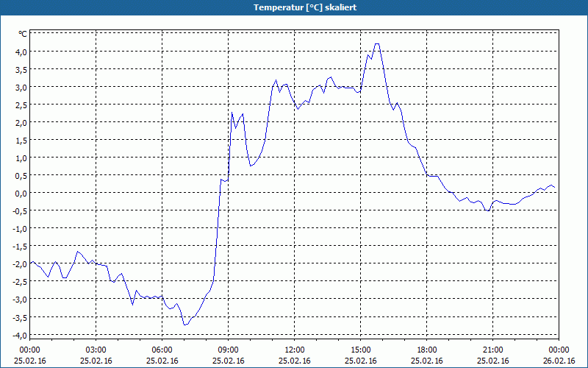Click the negative -3,0 y-axis label

[20, 300]
